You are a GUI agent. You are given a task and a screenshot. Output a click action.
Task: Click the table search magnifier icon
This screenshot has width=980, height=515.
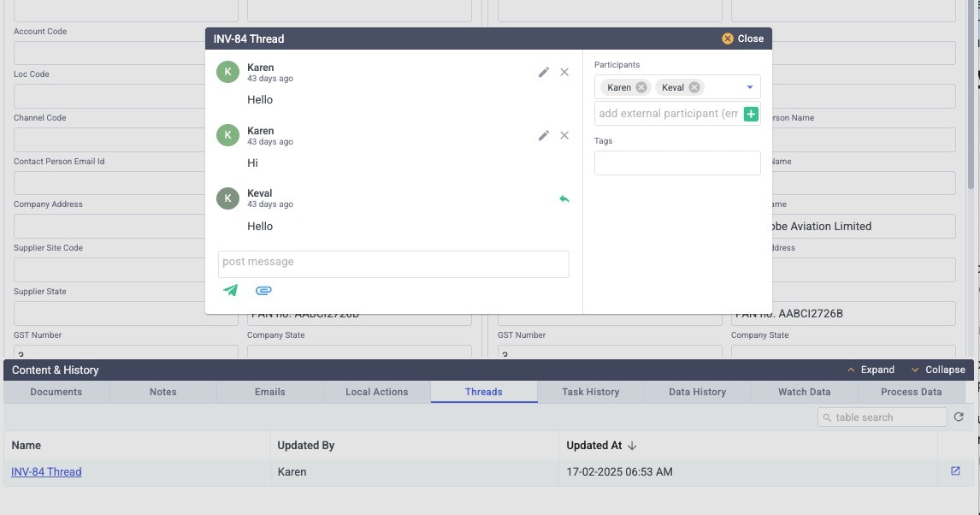[828, 417]
